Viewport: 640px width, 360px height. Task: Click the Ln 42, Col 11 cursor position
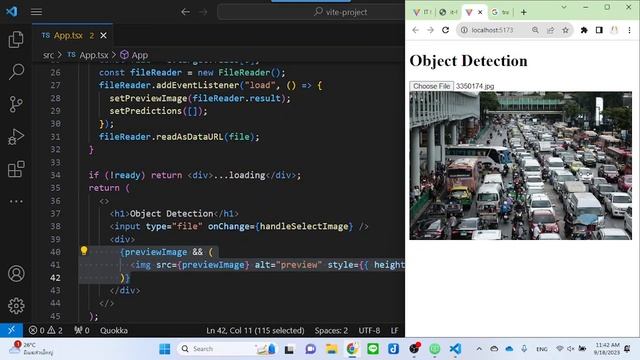[x=255, y=330]
